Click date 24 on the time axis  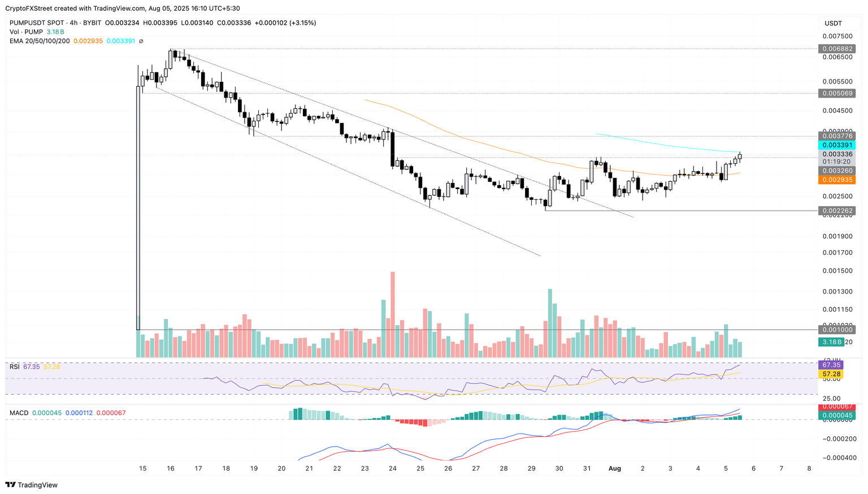pos(393,469)
